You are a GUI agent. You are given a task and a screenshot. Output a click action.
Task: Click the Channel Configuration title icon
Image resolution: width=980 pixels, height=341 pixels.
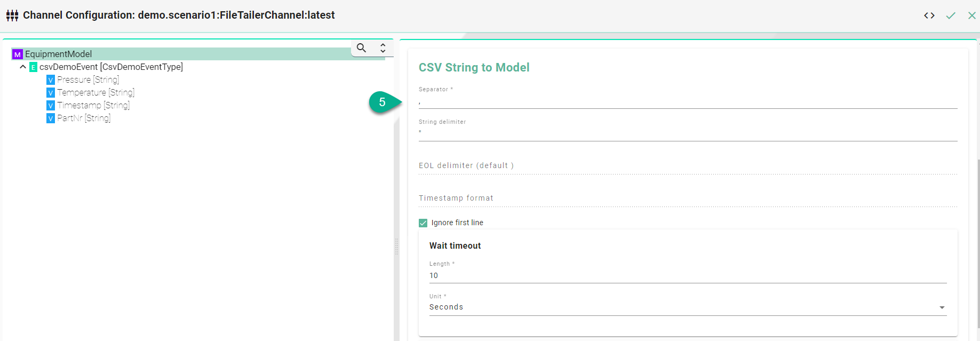12,15
